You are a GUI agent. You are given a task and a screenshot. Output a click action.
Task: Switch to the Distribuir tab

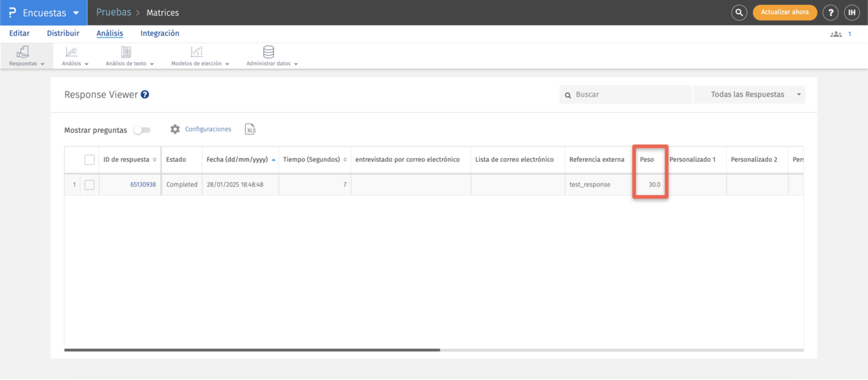[x=63, y=33]
